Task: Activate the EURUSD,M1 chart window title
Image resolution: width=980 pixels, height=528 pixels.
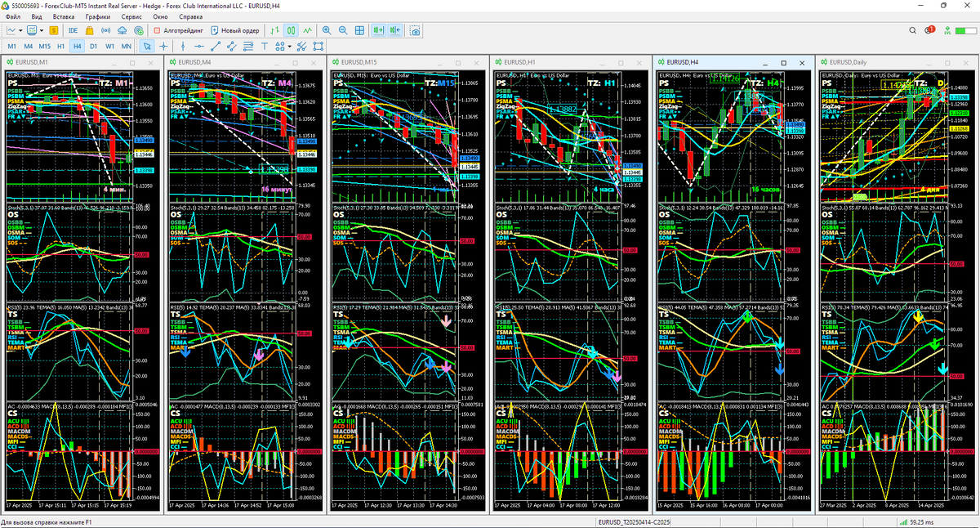Action: click(32, 62)
